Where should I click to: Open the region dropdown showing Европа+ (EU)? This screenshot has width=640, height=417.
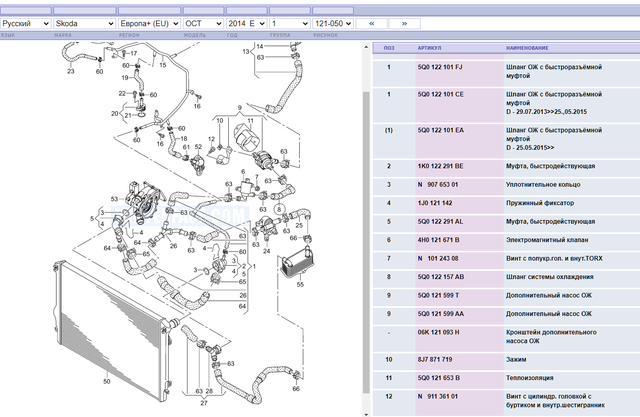tap(149, 24)
